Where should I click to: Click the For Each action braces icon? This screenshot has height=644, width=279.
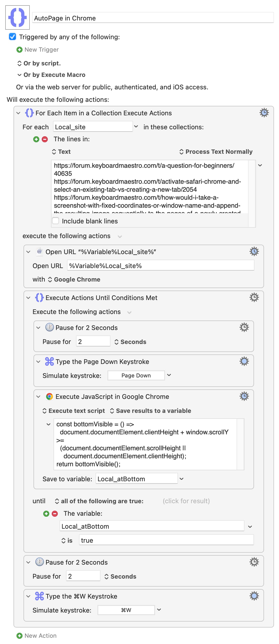click(x=29, y=113)
